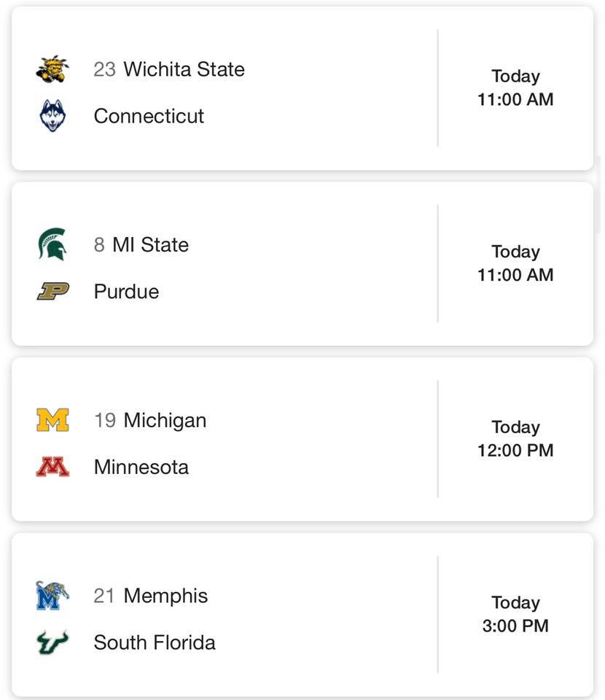605x700 pixels.
Task: Open MI State vs Purdue game time
Action: tap(515, 263)
